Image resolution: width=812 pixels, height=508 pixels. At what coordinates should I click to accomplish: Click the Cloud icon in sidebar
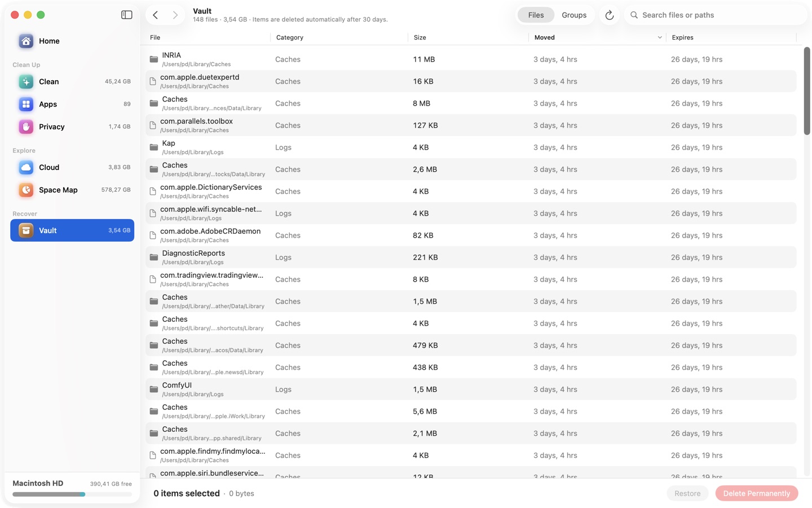click(26, 167)
